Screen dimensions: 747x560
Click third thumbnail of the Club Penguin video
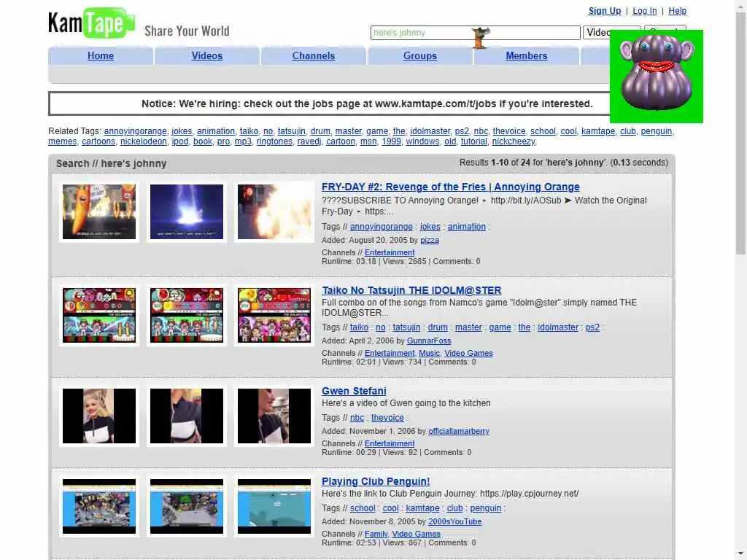click(274, 506)
